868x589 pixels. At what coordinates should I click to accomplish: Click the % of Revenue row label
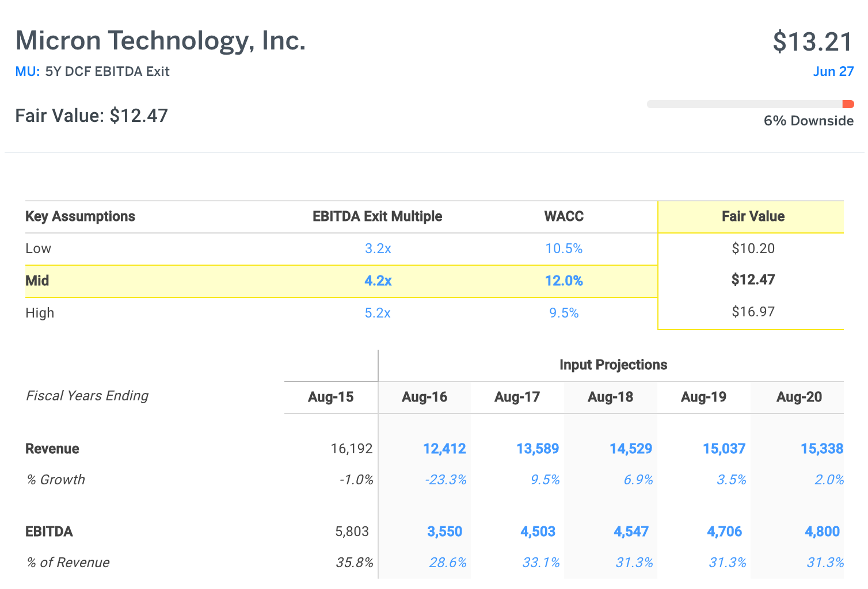pyautogui.click(x=68, y=563)
